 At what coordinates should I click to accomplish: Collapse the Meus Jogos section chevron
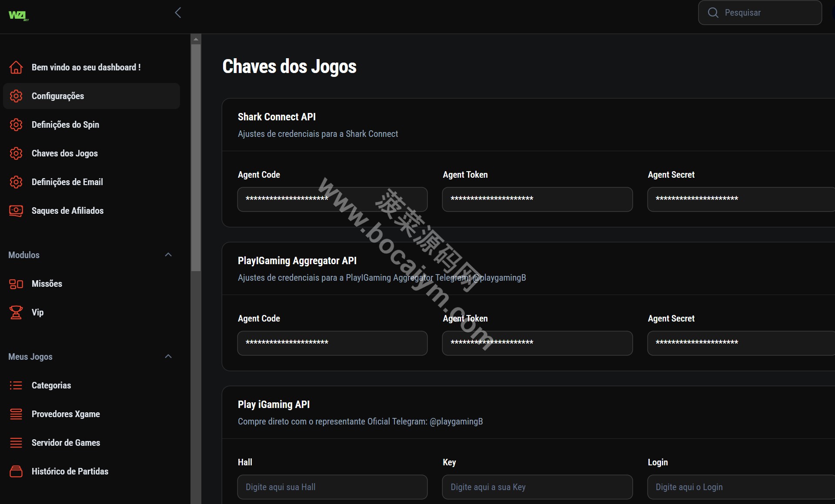coord(168,356)
